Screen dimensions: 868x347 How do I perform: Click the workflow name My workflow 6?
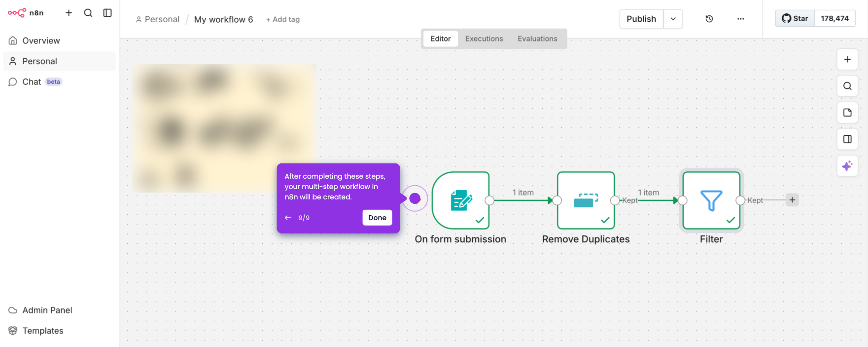tap(223, 19)
